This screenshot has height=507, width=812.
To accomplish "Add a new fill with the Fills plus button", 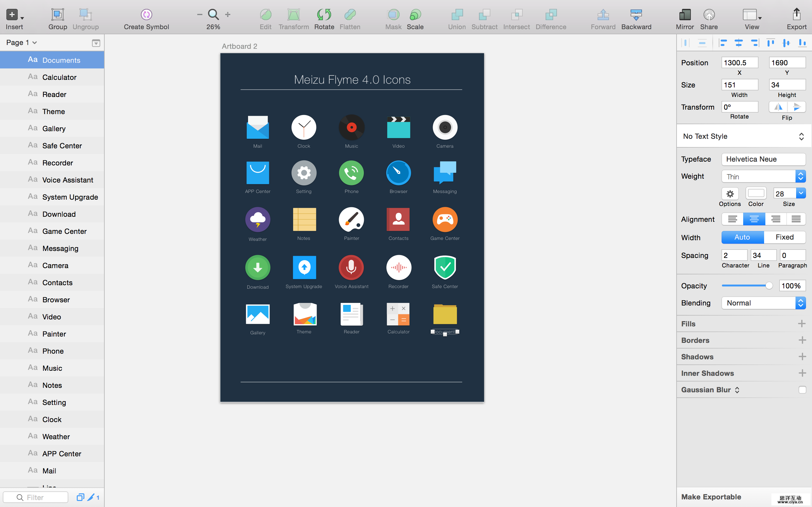I will 802,324.
